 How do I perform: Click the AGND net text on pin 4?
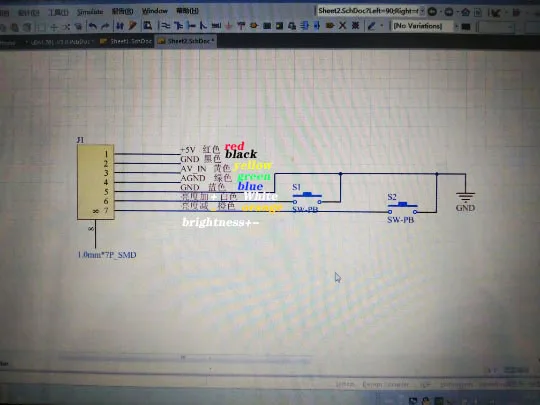click(x=193, y=178)
